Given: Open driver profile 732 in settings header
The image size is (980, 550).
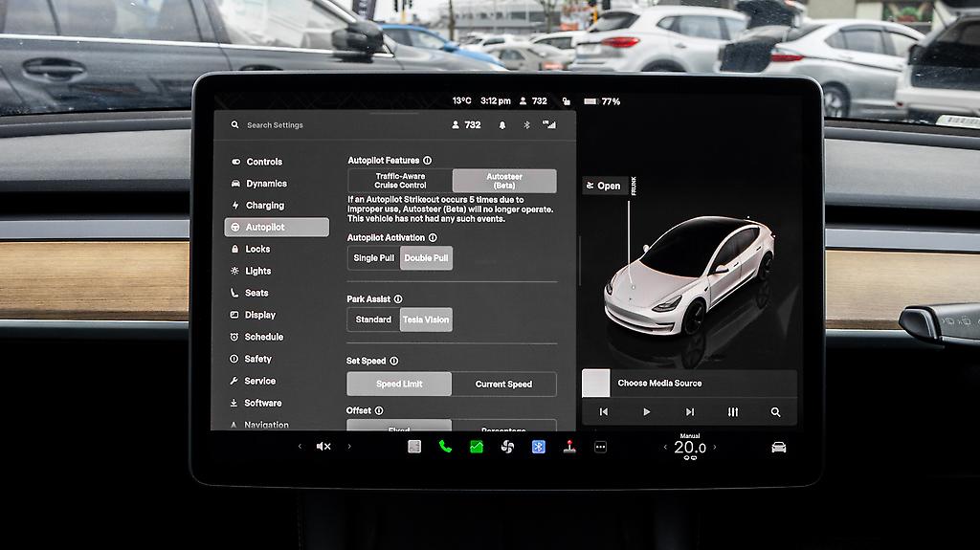Looking at the screenshot, I should point(466,125).
